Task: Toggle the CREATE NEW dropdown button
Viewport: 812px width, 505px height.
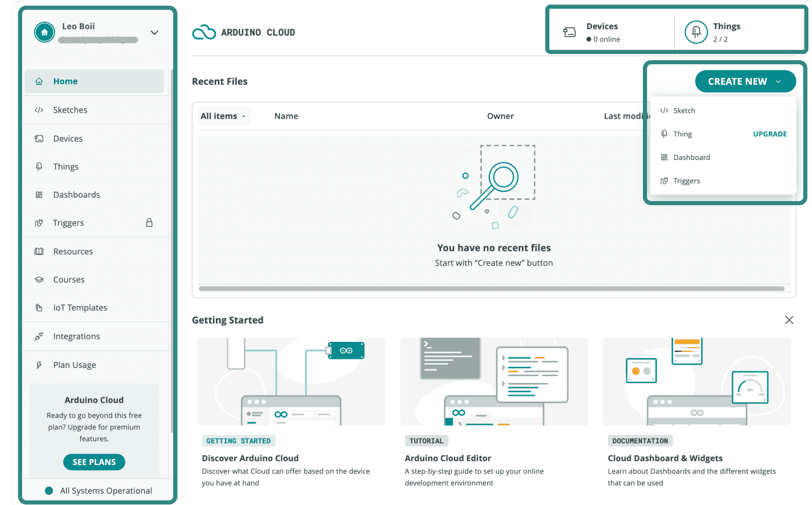Action: [x=745, y=82]
